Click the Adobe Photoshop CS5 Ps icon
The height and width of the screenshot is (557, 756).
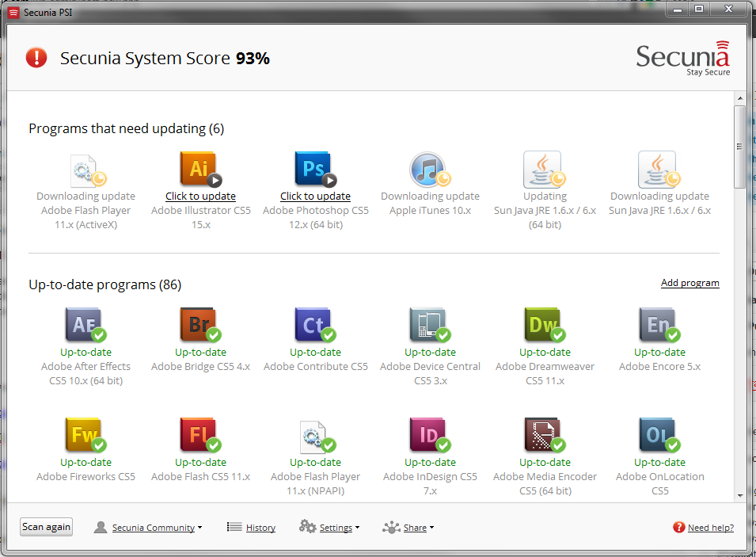click(x=315, y=169)
